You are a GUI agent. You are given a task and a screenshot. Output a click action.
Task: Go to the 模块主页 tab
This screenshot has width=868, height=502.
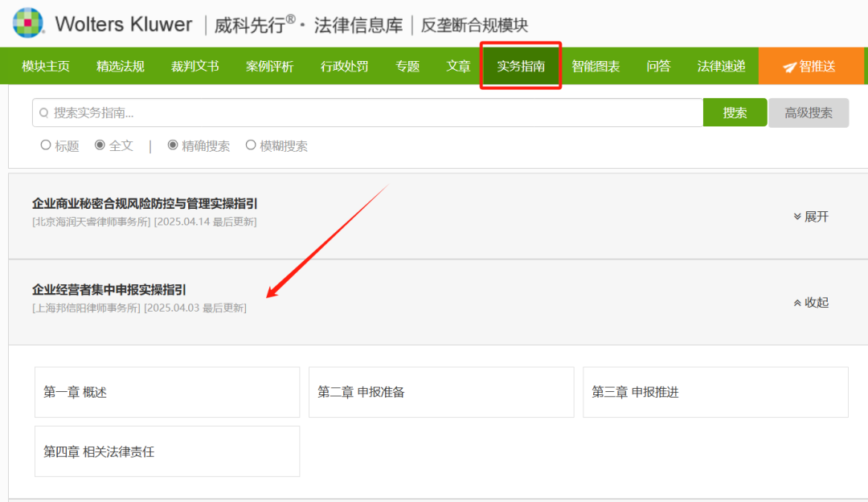pos(46,66)
